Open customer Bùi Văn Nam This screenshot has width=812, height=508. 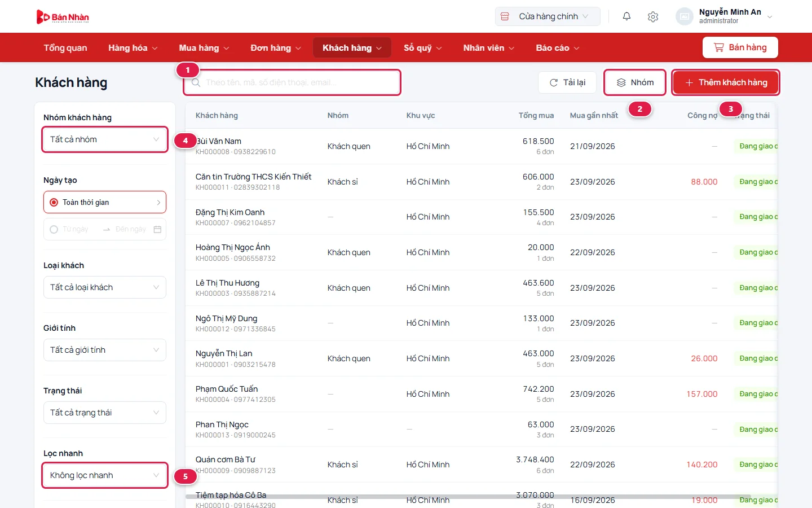(219, 141)
